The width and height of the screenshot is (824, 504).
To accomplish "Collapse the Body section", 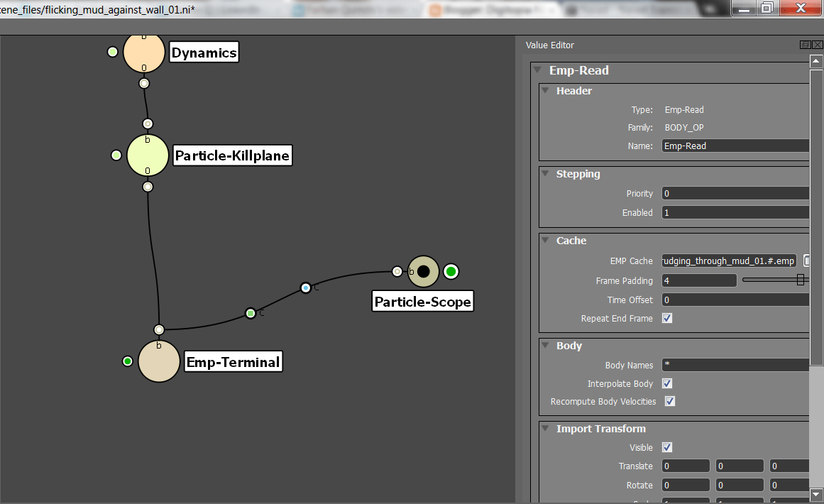I will (x=546, y=345).
